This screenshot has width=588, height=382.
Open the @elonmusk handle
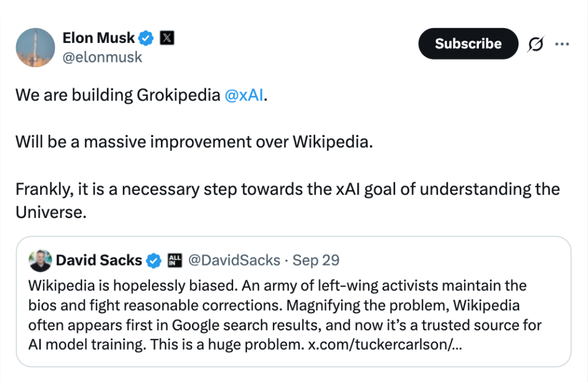coord(102,57)
